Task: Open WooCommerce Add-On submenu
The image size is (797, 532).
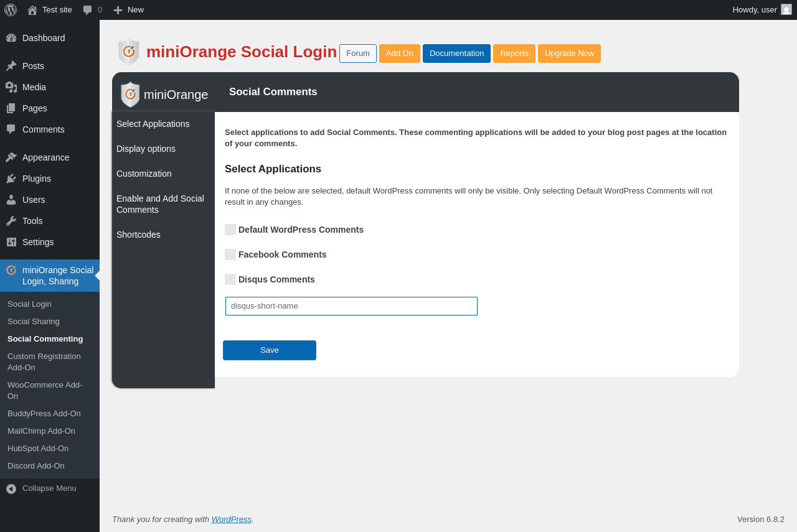Action: 50,391
